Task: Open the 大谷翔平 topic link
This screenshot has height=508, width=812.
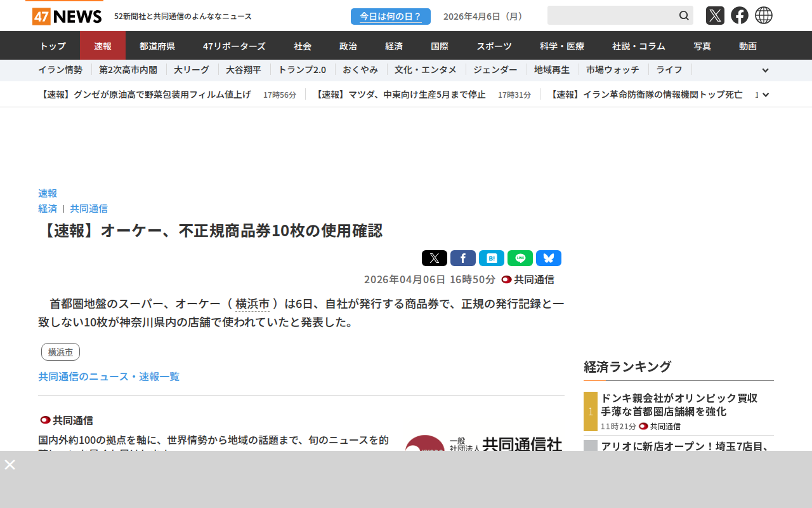Action: 244,70
